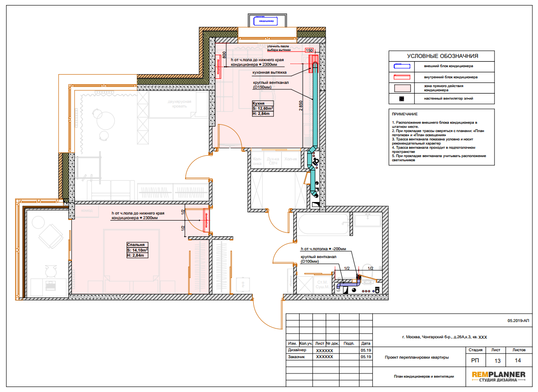Select the red indoor unit symbol in legend
The image size is (538, 392).
(x=402, y=77)
